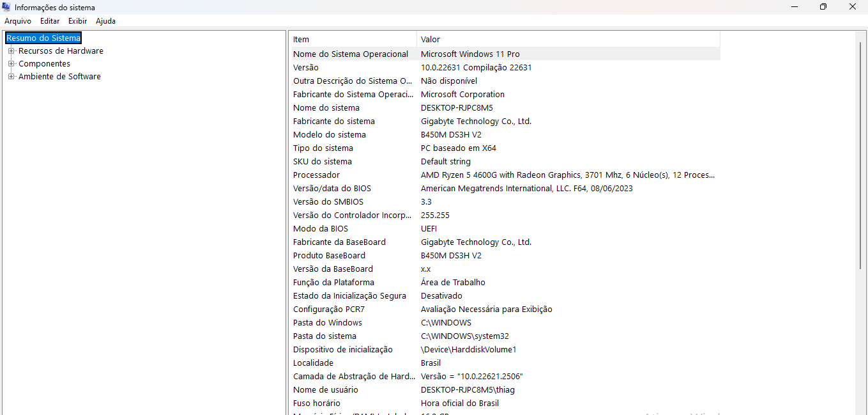Image resolution: width=868 pixels, height=415 pixels.
Task: Click the Não disponível value
Action: pyautogui.click(x=449, y=81)
